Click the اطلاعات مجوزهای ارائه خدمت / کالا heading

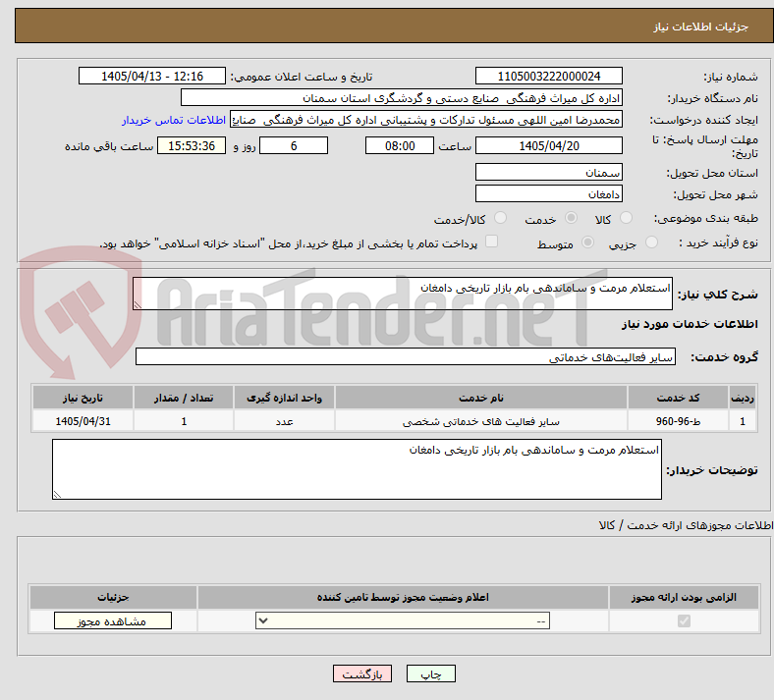coord(687,525)
